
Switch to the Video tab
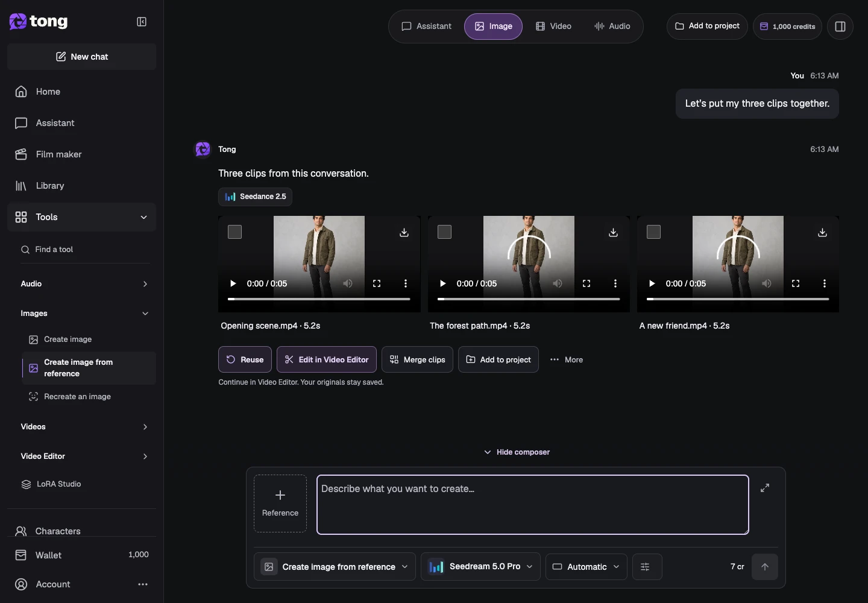(553, 27)
